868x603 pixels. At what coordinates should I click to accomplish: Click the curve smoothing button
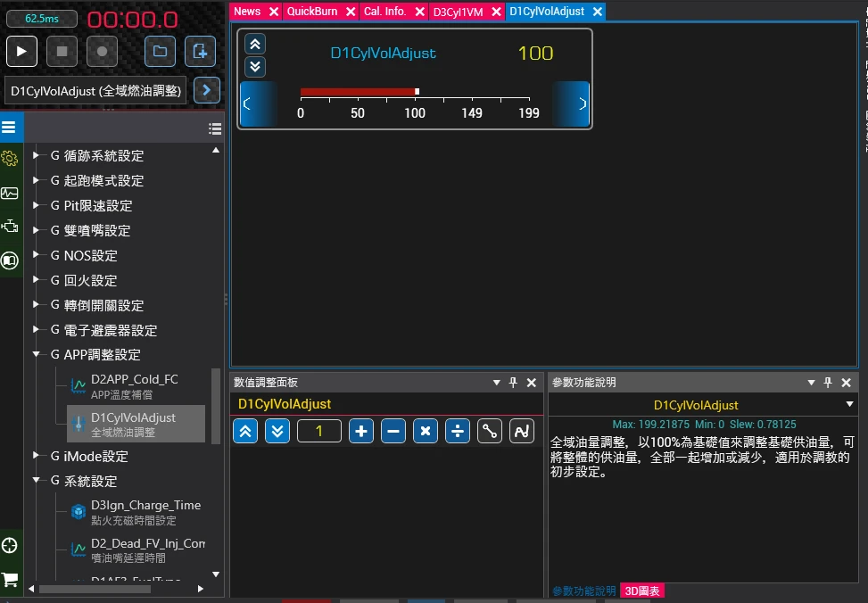522,432
